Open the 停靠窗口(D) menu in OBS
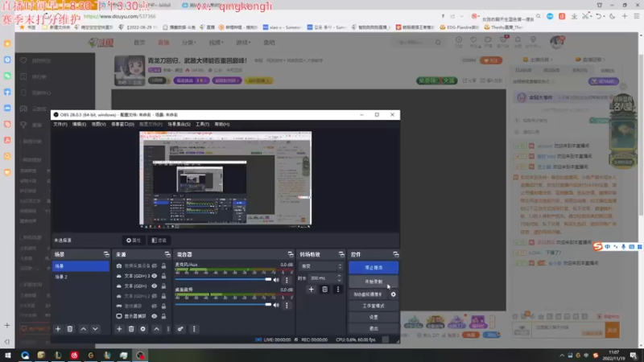This screenshot has height=362, width=644. coord(122,124)
